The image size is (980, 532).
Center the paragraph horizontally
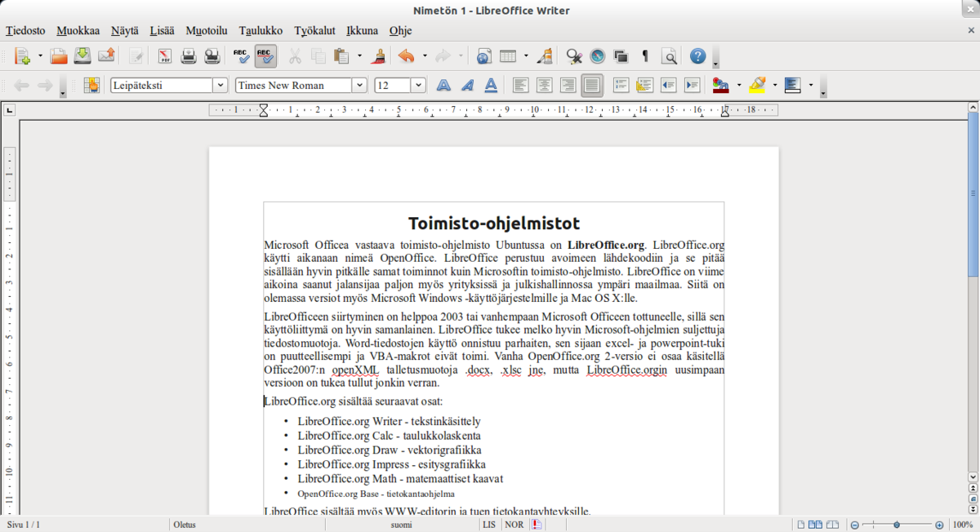tap(544, 85)
